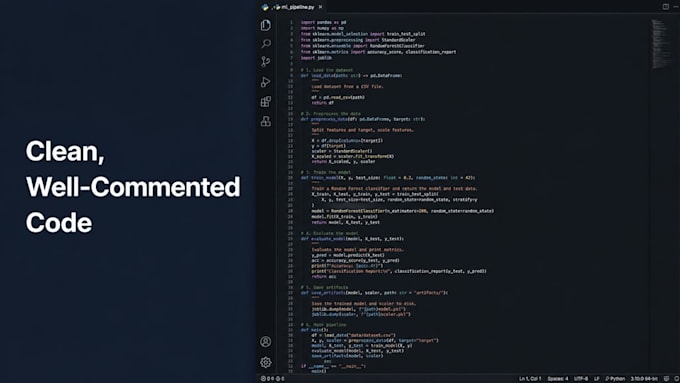The height and width of the screenshot is (383, 680).
Task: Click the "df = pd.read_csv(path)" line
Action: tap(338, 97)
